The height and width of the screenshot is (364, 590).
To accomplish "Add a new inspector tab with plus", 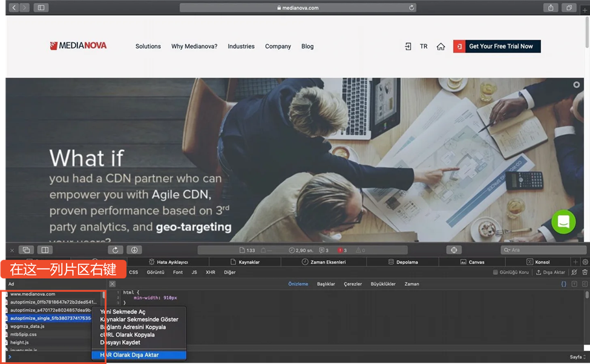I will click(x=575, y=262).
